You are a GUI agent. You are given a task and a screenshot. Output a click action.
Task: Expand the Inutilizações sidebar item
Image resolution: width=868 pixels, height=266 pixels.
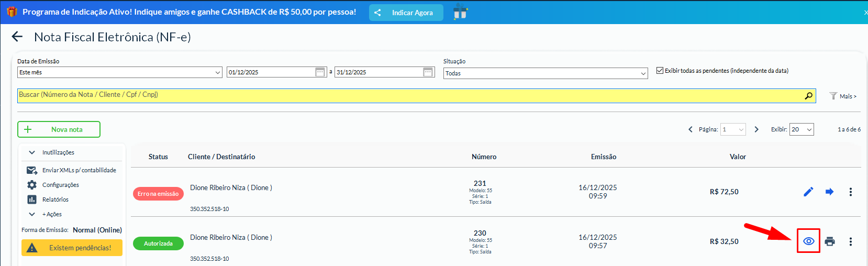pyautogui.click(x=58, y=152)
